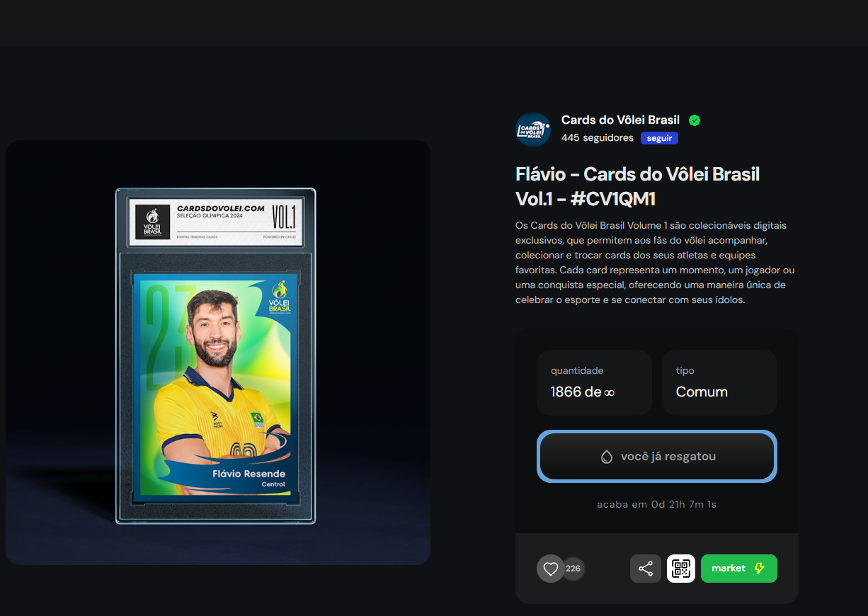
Task: Click the tipo Comum box
Action: pos(719,382)
